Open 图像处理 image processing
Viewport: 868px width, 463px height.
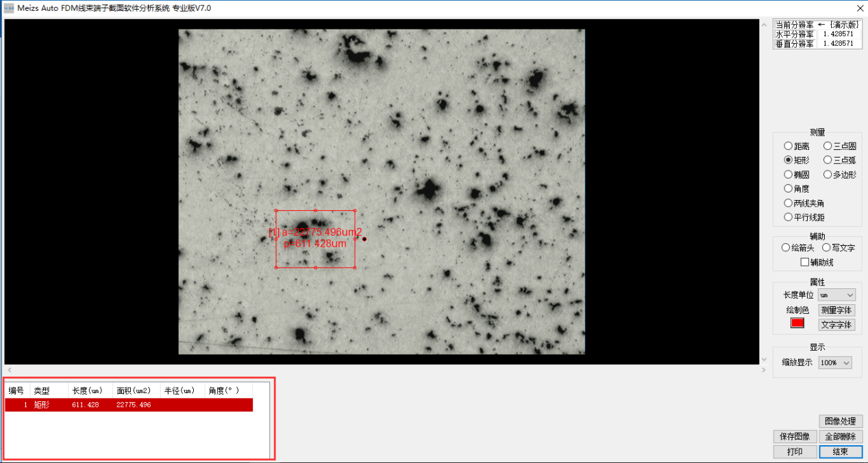[x=840, y=421]
